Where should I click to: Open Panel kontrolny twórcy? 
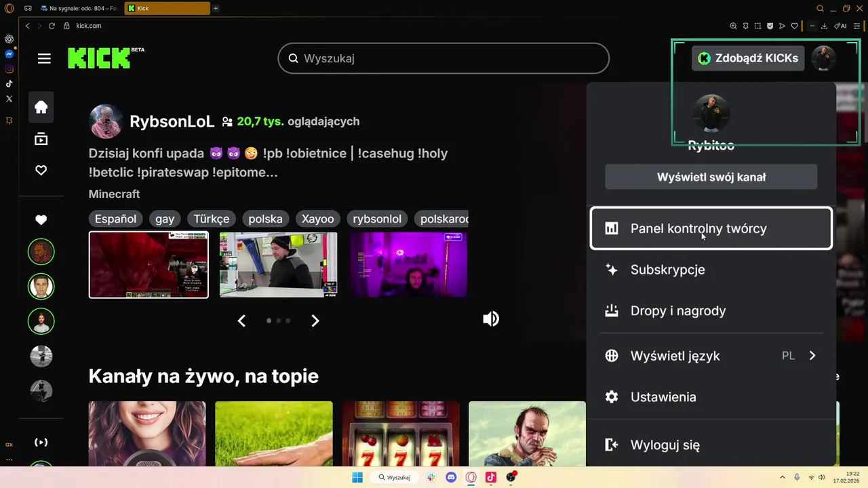[x=711, y=228]
